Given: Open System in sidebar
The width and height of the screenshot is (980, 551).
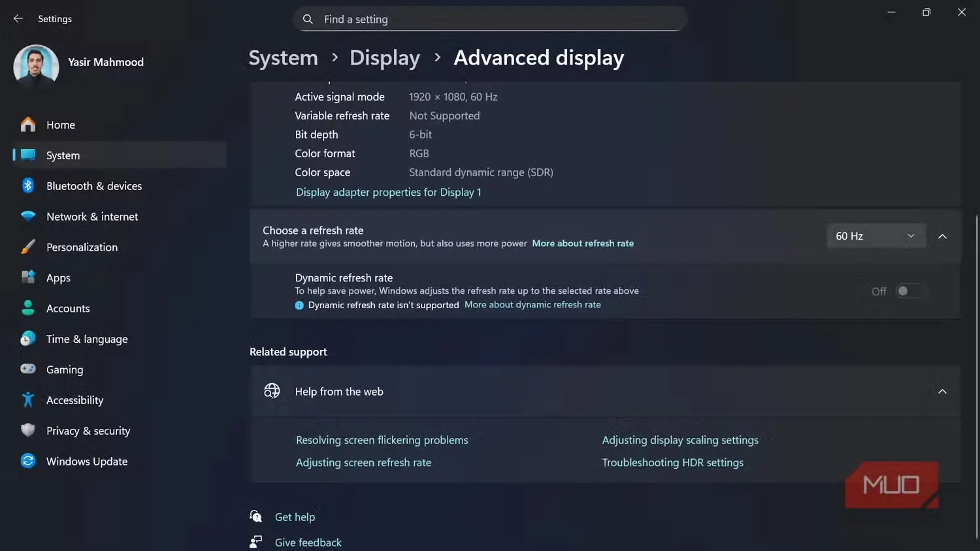Looking at the screenshot, I should point(120,155).
